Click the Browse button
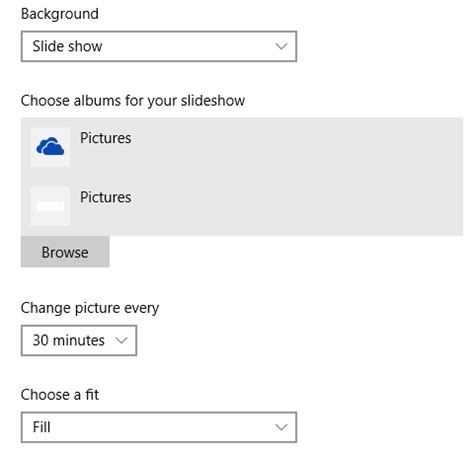The width and height of the screenshot is (474, 451). tap(65, 252)
